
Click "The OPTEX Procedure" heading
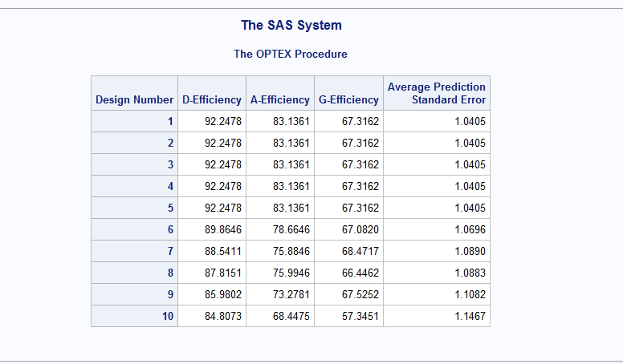pos(291,55)
